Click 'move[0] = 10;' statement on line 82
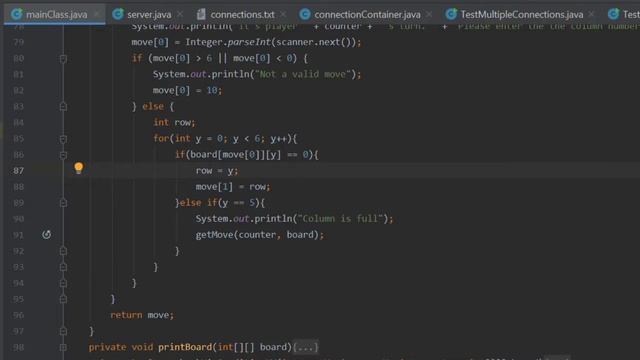640x360 pixels. tap(188, 90)
